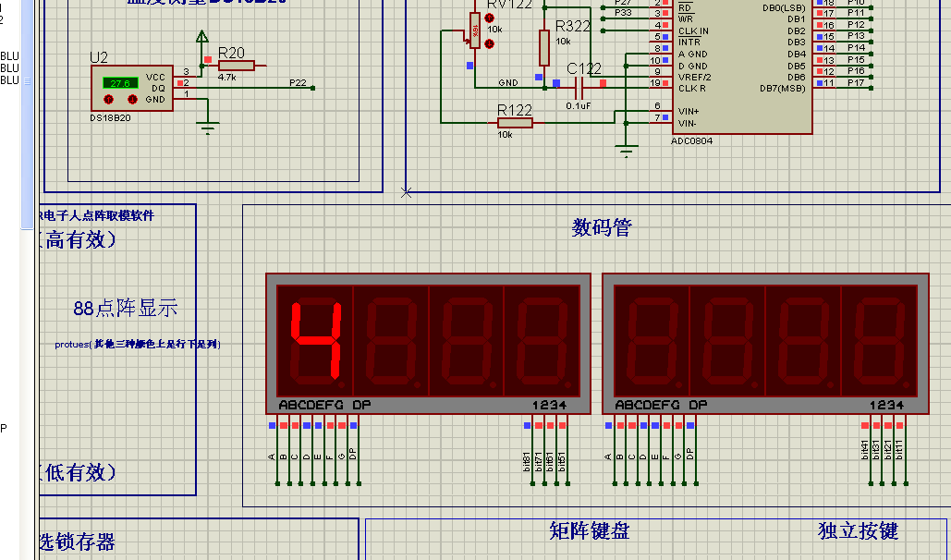Viewport: 951px width, 560px height.
Task: Click the 选锁存器 section title
Action: pyautogui.click(x=78, y=542)
